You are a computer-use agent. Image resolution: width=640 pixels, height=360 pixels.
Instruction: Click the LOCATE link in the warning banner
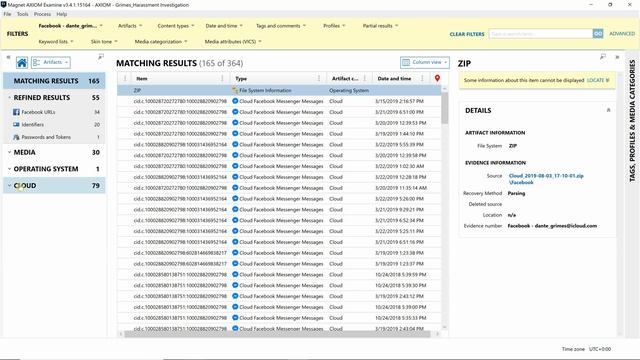coord(598,80)
